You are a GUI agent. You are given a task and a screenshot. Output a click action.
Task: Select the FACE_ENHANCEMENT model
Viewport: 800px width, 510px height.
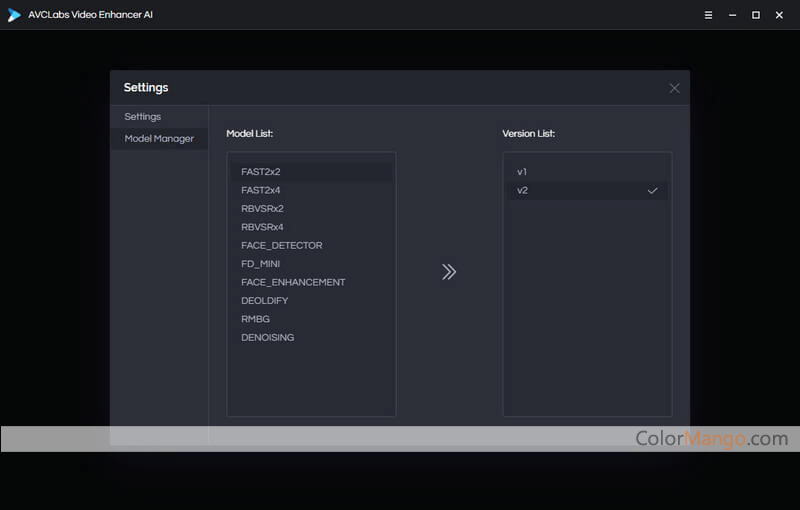click(293, 282)
